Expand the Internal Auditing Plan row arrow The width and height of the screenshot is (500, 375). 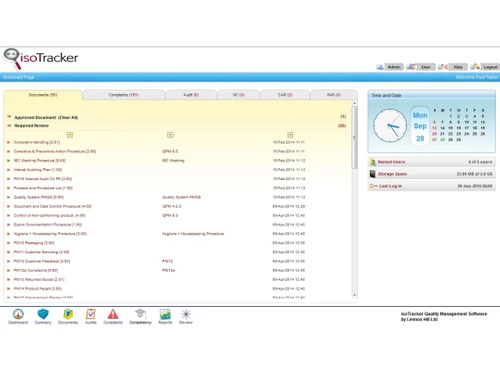8,170
